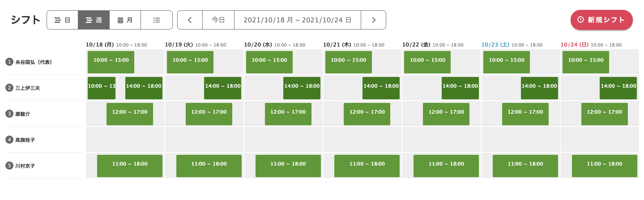Go to the previous week arrow
Viewport: 644px width, 200px height.
pos(190,20)
